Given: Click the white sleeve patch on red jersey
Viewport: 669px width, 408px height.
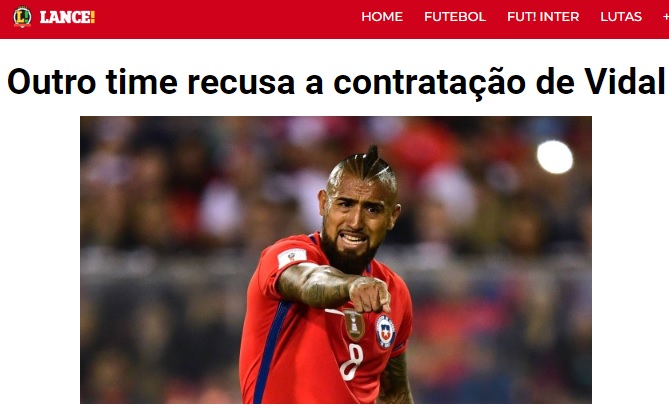Looking at the screenshot, I should [x=292, y=258].
